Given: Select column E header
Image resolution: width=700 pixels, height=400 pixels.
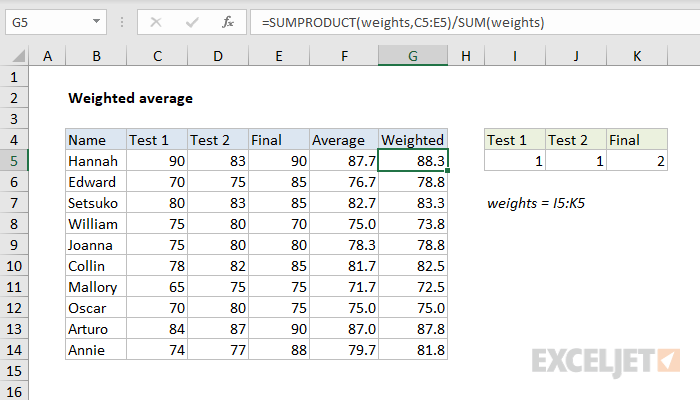Looking at the screenshot, I should click(279, 56).
